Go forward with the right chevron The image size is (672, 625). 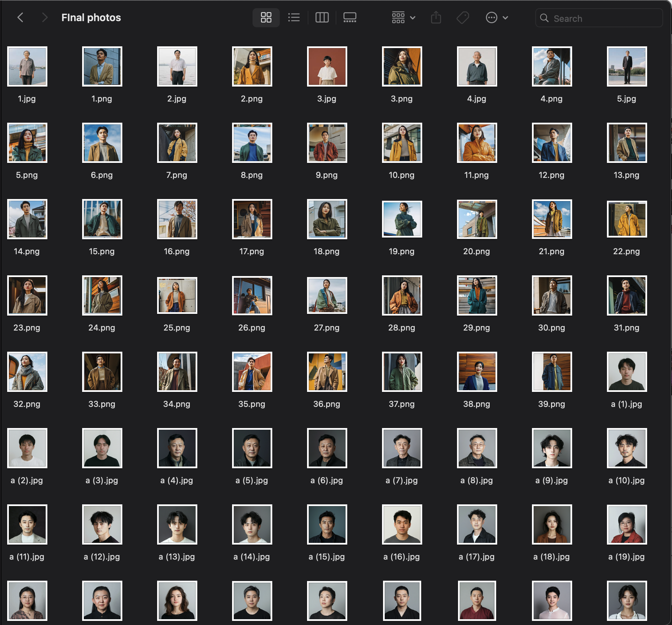45,17
